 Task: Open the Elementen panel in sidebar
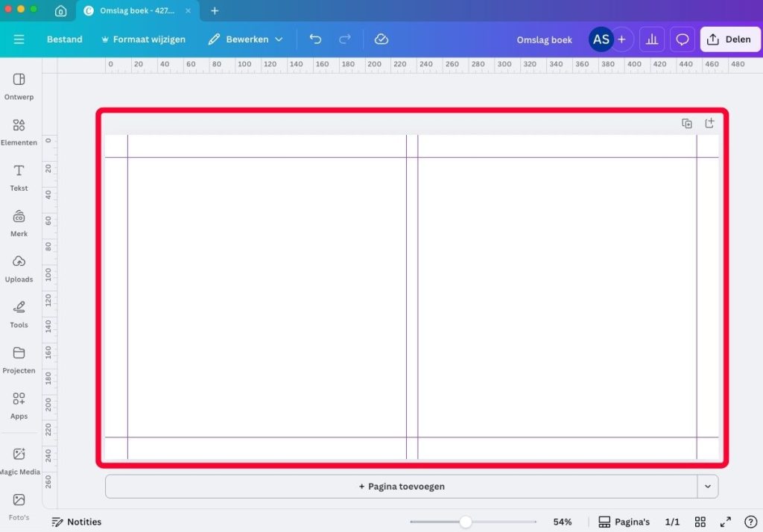(x=19, y=131)
